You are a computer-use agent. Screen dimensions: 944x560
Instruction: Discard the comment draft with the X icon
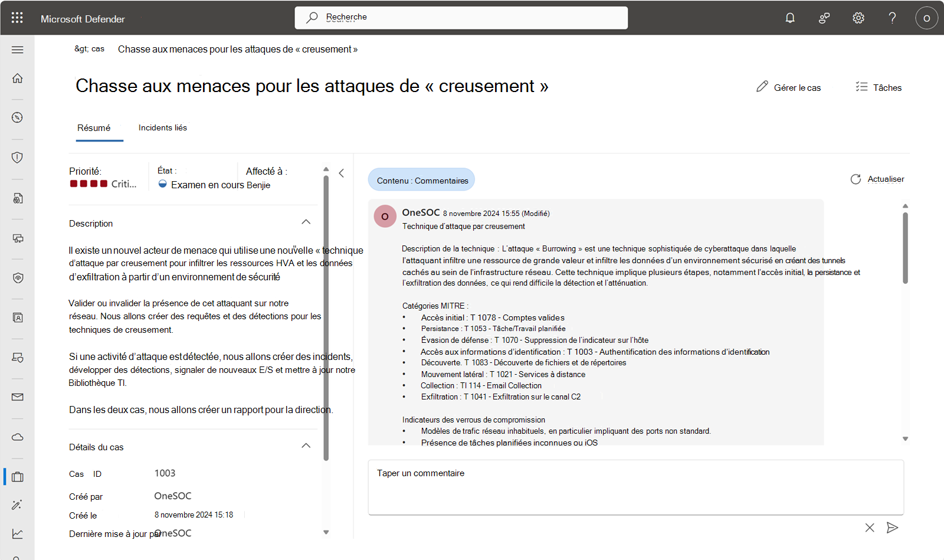[869, 528]
